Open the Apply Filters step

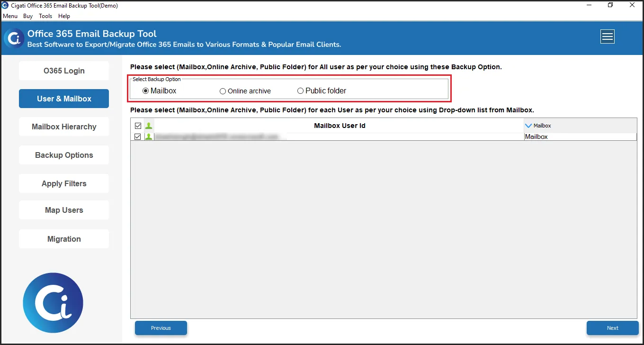(64, 183)
